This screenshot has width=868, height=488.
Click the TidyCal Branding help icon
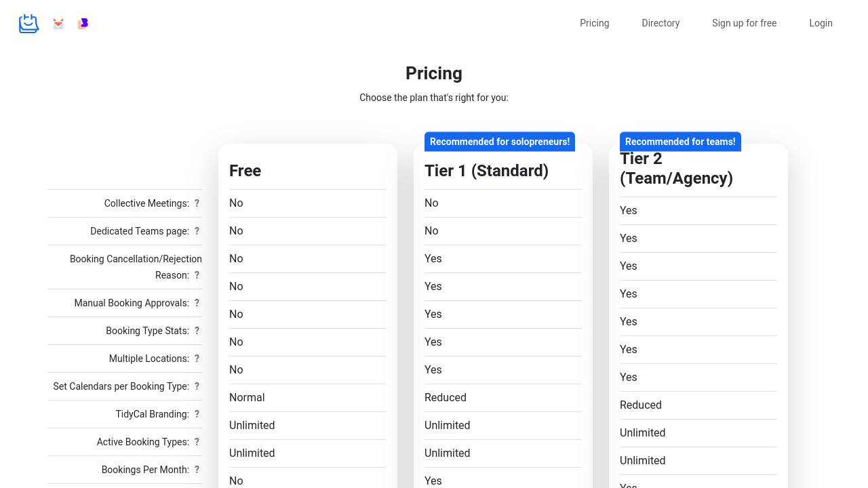pos(197,414)
